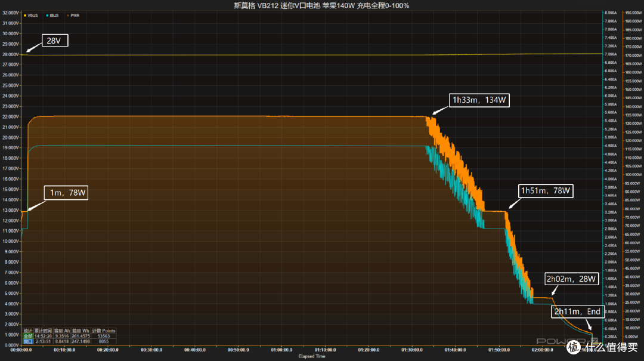Click the chart title 斯莫格 VB212
644x361 pixels.
(321, 5)
